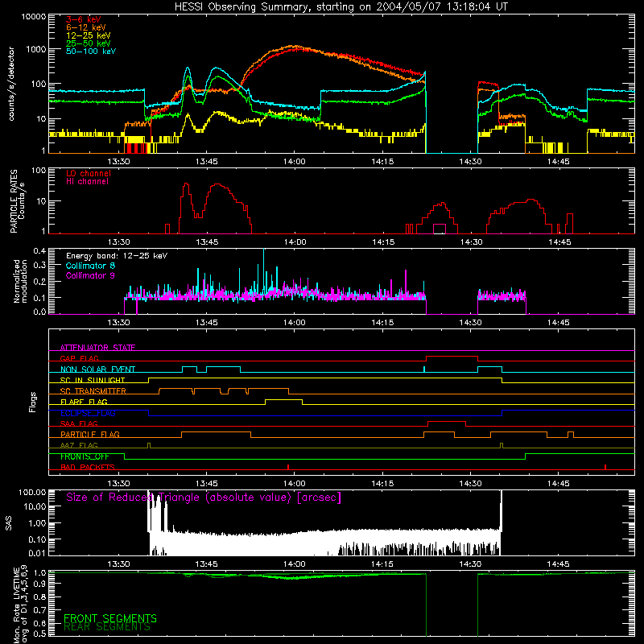
Task: Click the FLARE FLAG label
Action: 84,402
